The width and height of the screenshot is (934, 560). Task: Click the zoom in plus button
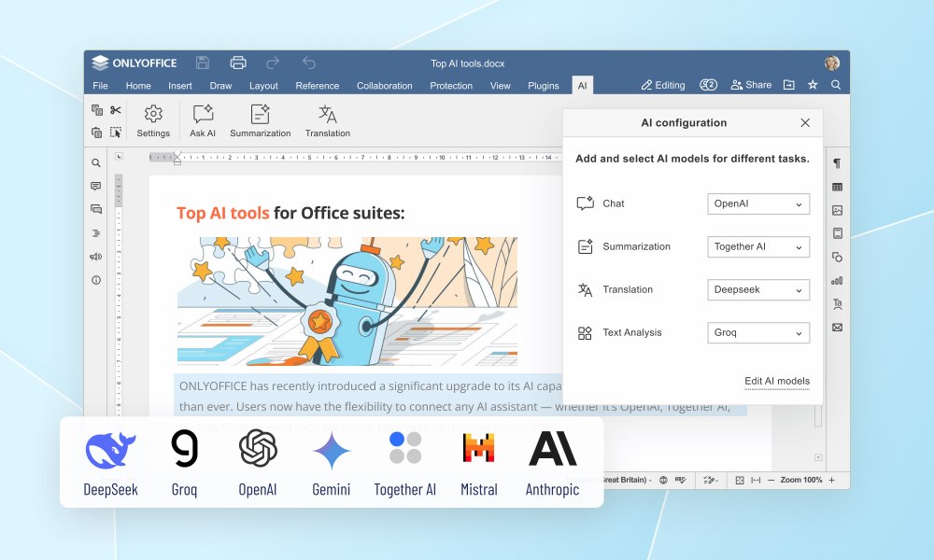click(831, 480)
